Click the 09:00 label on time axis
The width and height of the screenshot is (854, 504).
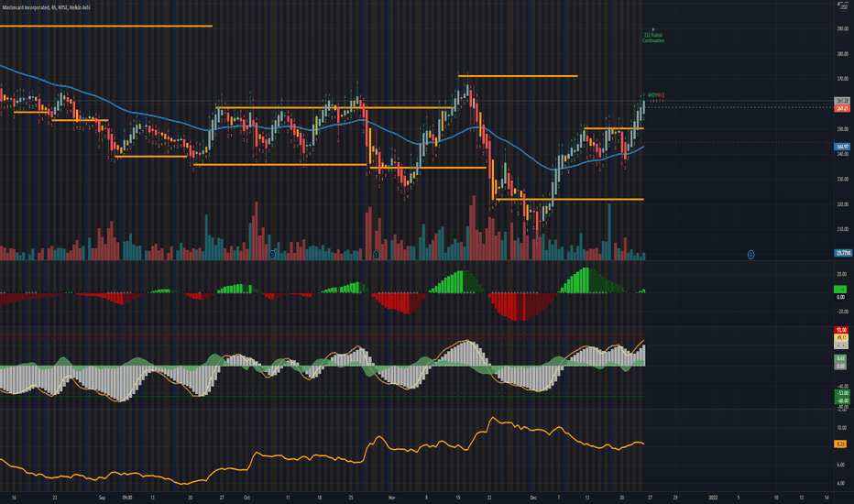(126, 498)
